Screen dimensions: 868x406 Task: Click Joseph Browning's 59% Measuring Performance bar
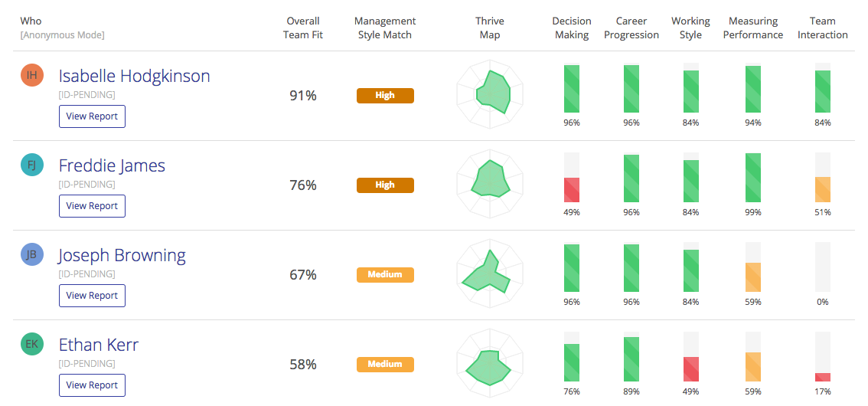click(753, 277)
